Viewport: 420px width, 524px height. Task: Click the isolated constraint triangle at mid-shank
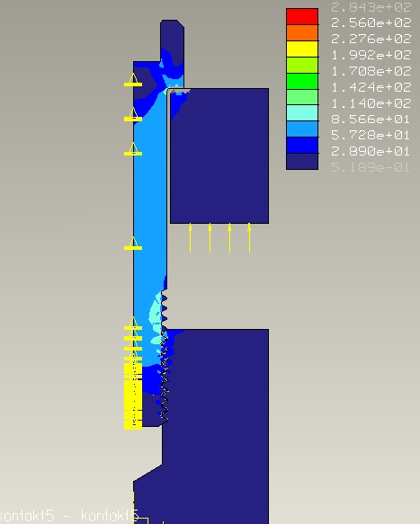133,244
